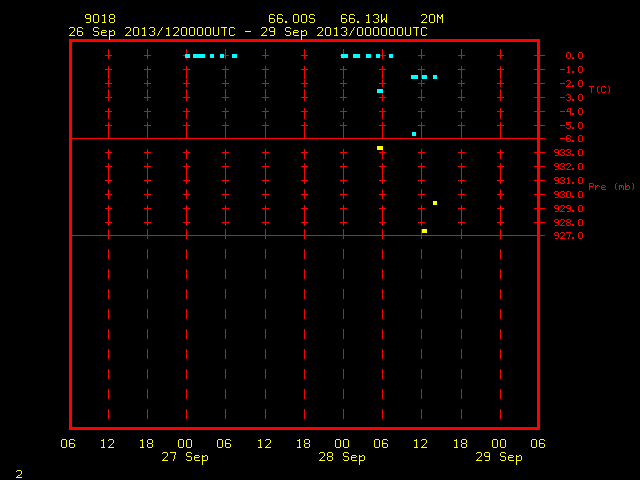This screenshot has width=640, height=480.
Task: Click the 927.0 pressure scale value
Action: 569,236
